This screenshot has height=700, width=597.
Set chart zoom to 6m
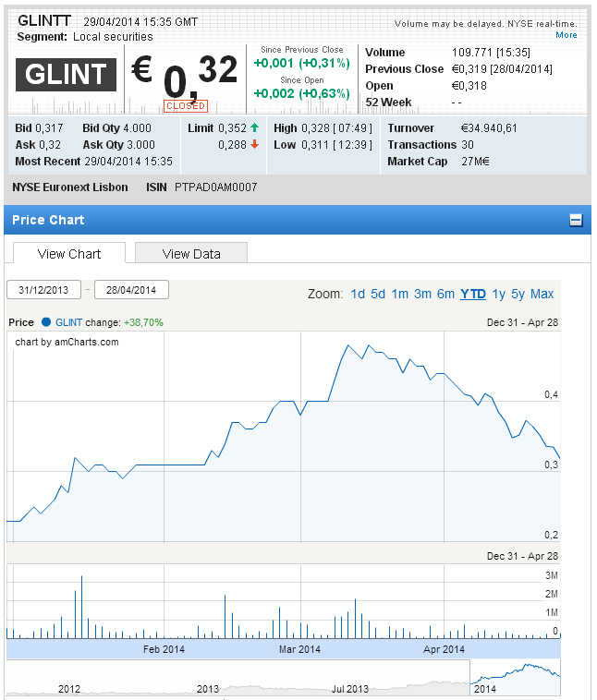[x=445, y=294]
